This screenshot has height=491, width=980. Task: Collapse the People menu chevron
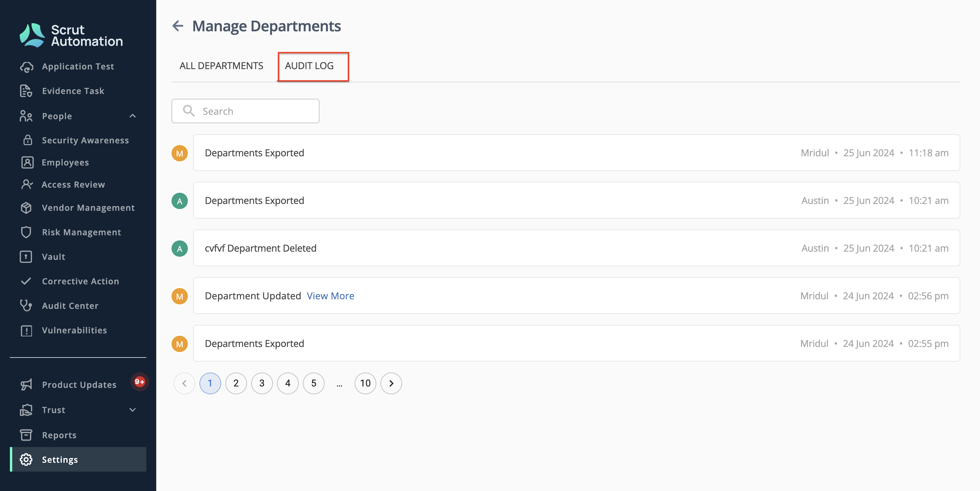[x=132, y=116]
